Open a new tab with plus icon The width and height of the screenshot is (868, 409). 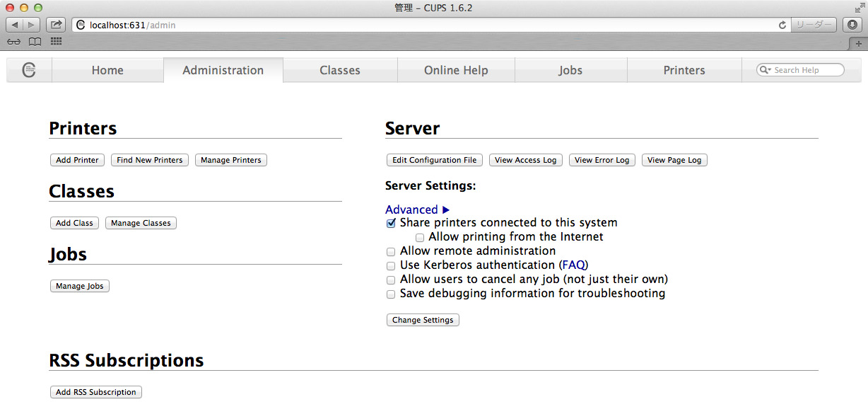coord(859,43)
